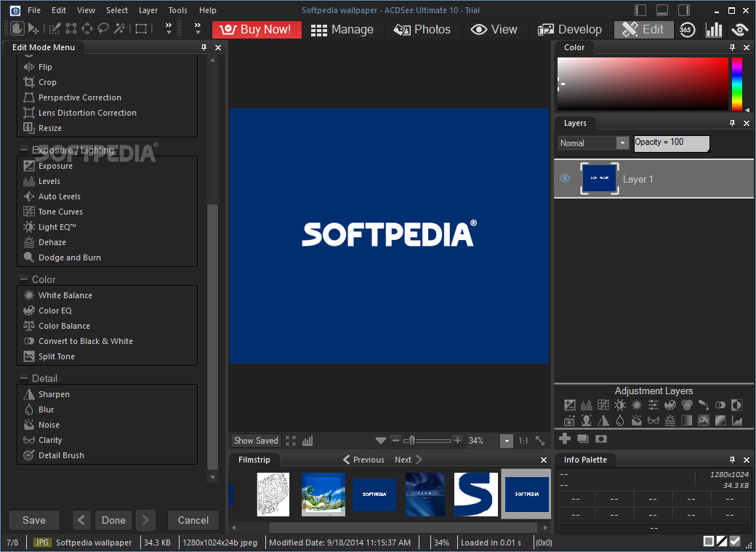Click the Buy Now! button
Viewport: 756px width, 552px height.
257,29
